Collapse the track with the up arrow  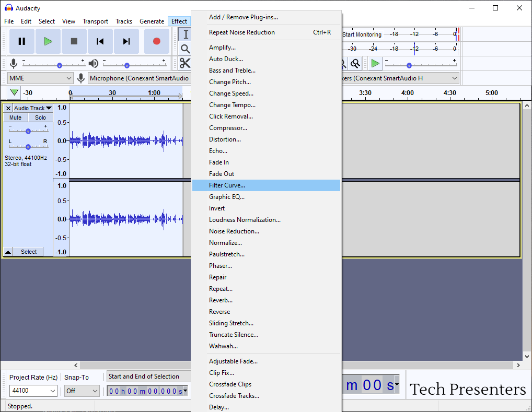8,252
